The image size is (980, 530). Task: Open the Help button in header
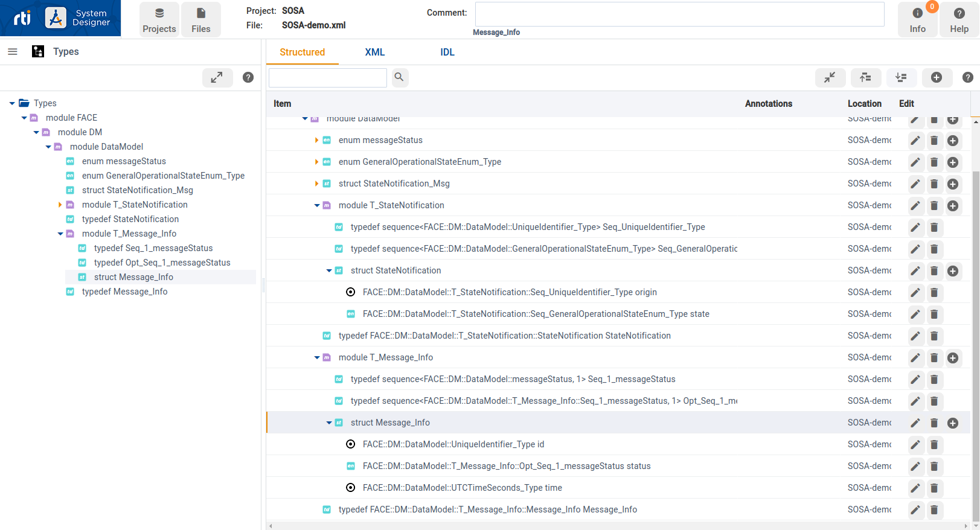pyautogui.click(x=959, y=20)
